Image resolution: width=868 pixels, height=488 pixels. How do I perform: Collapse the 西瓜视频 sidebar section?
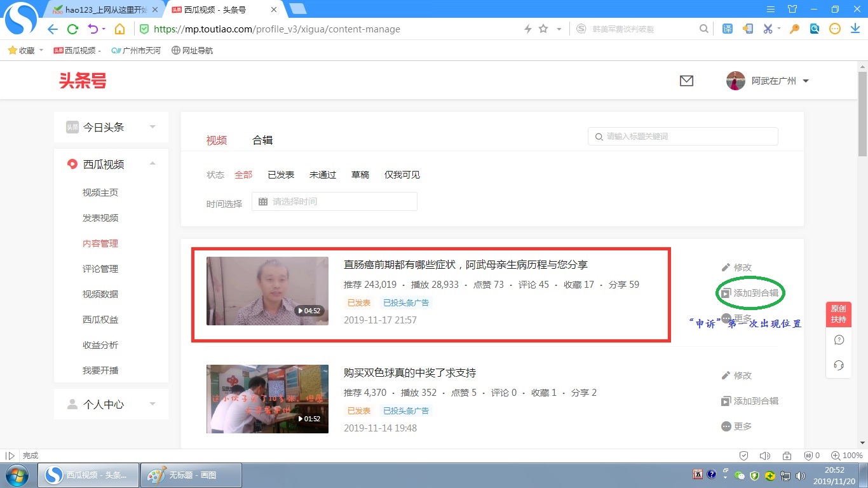click(152, 163)
